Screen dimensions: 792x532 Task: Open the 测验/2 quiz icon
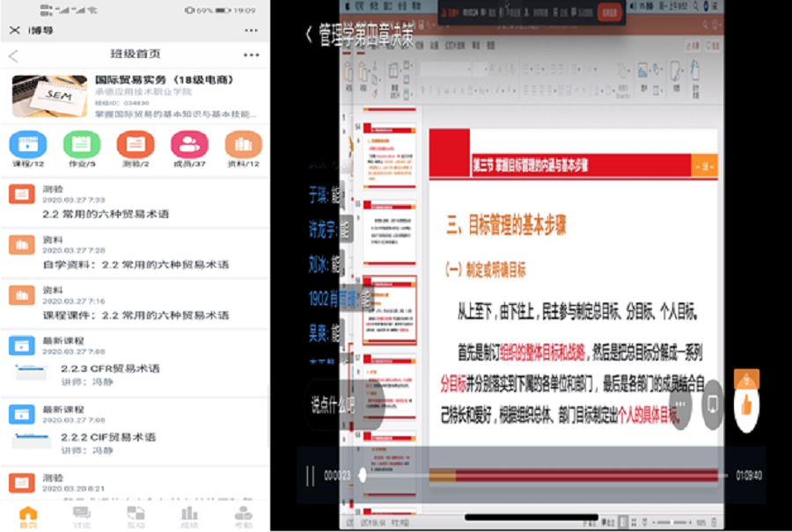136,144
